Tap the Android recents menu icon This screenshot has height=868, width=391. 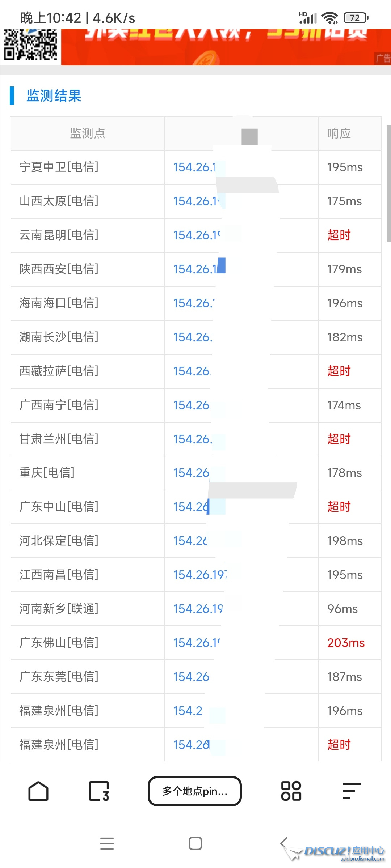(107, 843)
